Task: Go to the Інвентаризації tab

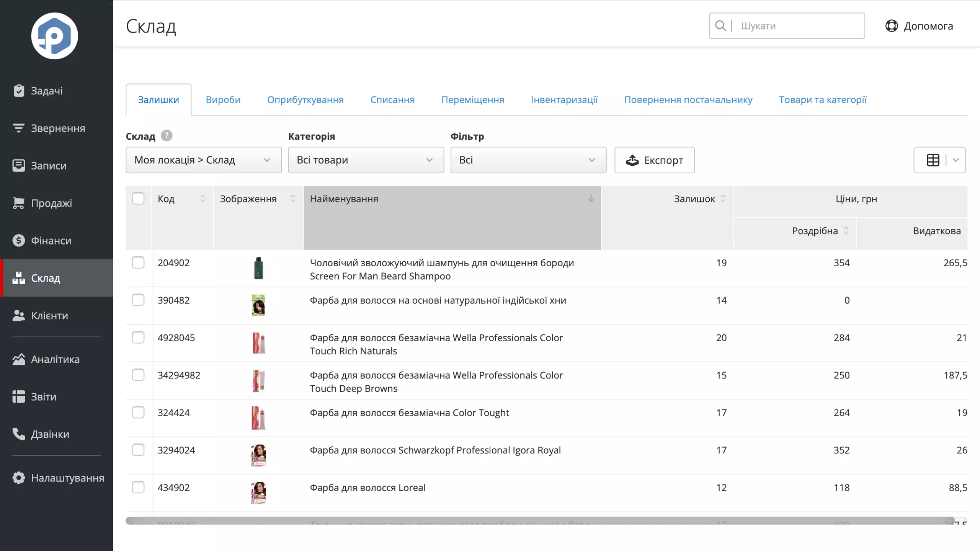Action: tap(564, 99)
